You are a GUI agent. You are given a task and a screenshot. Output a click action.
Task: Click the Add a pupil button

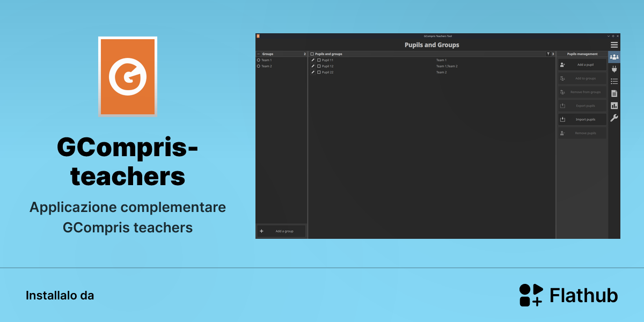click(x=582, y=64)
